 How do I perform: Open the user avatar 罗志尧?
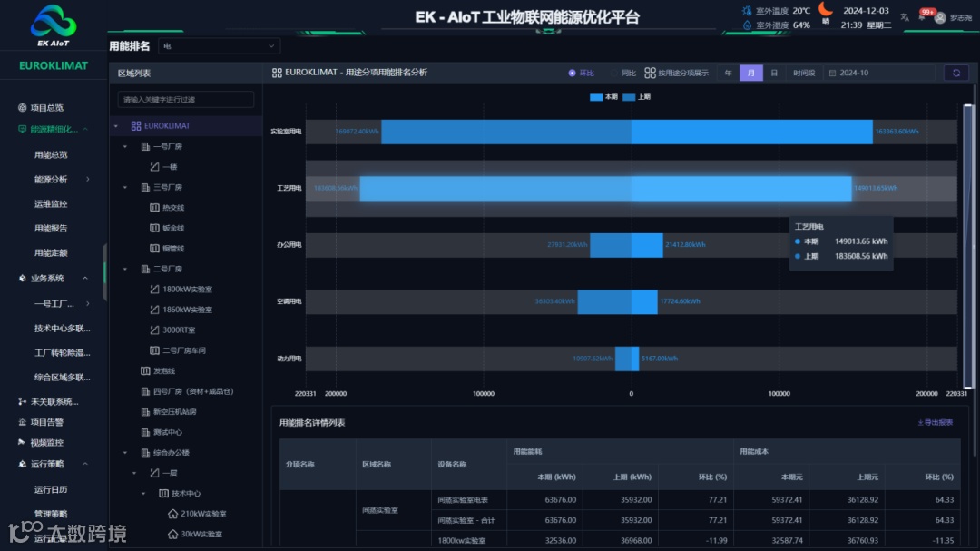(940, 18)
